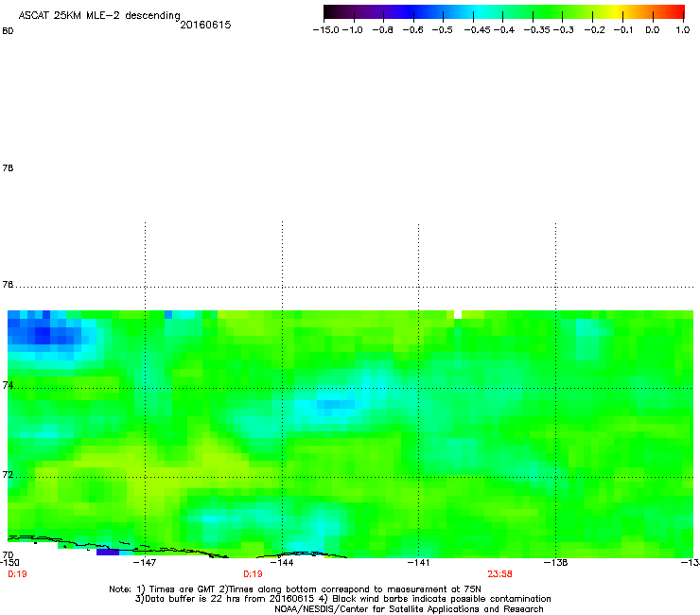
Task: Click the credit "NOAA/NESDIS/Center for Satellite Applications and Research"
Action: point(409,608)
